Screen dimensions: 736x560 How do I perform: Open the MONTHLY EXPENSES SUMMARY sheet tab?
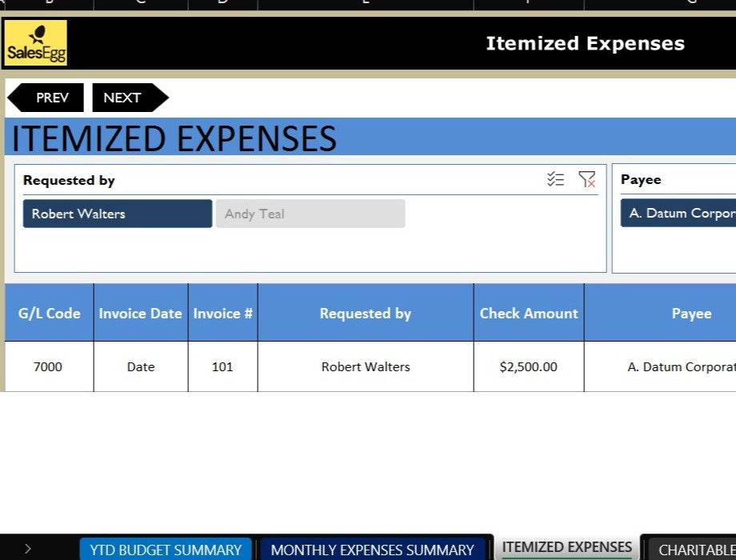click(x=372, y=550)
